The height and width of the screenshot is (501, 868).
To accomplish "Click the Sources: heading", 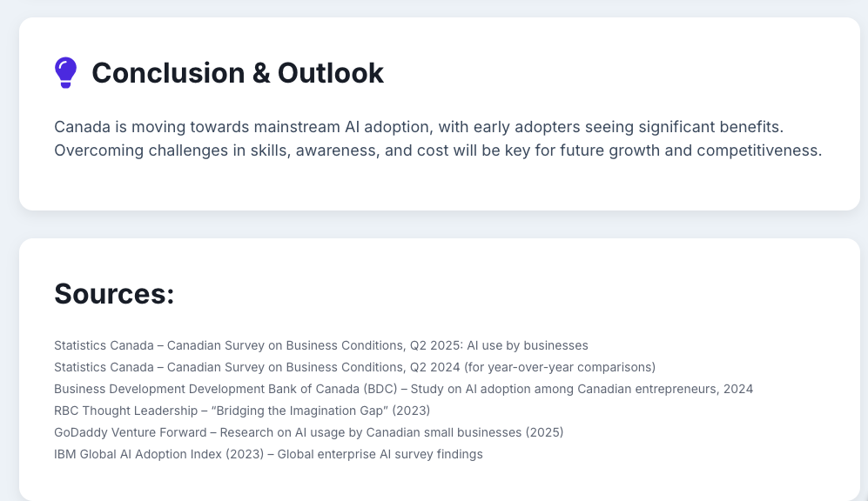I will [114, 294].
